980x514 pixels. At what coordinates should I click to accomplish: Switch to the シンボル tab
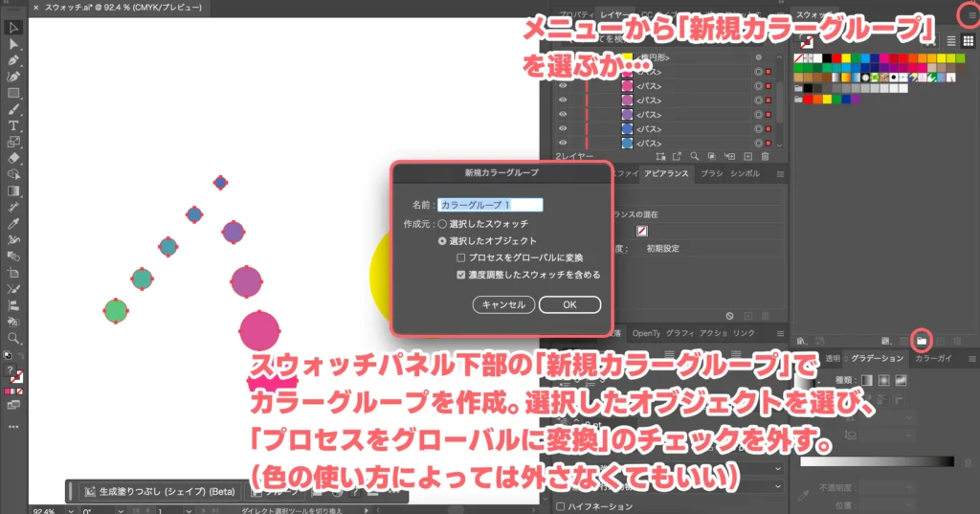tap(745, 173)
